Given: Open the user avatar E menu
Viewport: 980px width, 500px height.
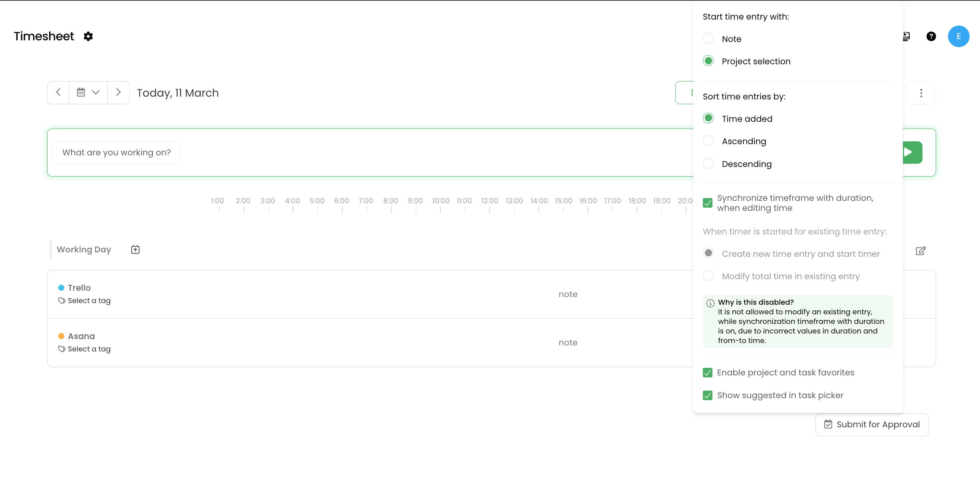Looking at the screenshot, I should [x=958, y=36].
